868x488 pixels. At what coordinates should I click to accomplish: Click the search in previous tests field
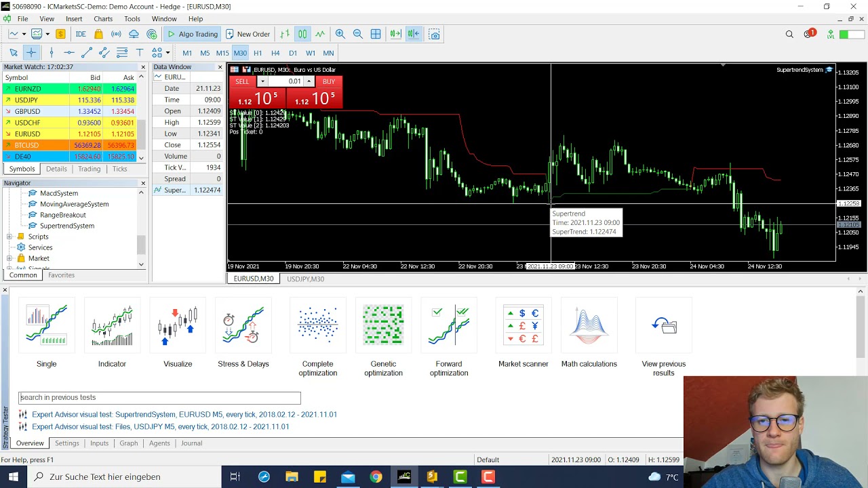point(159,398)
